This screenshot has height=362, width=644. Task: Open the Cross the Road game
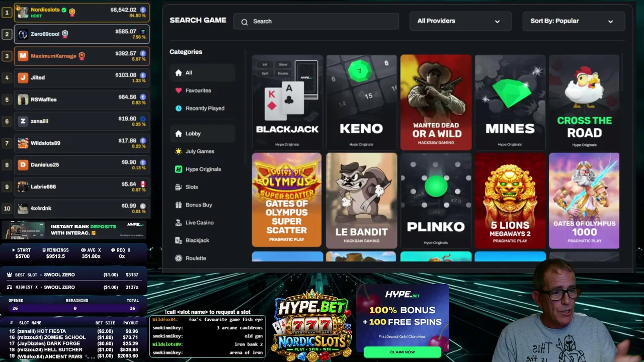(x=584, y=103)
